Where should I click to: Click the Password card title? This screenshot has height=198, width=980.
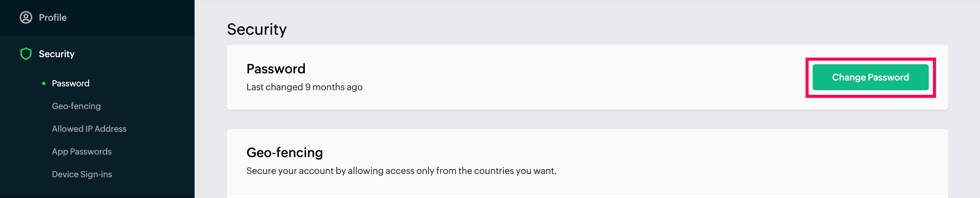pyautogui.click(x=276, y=69)
